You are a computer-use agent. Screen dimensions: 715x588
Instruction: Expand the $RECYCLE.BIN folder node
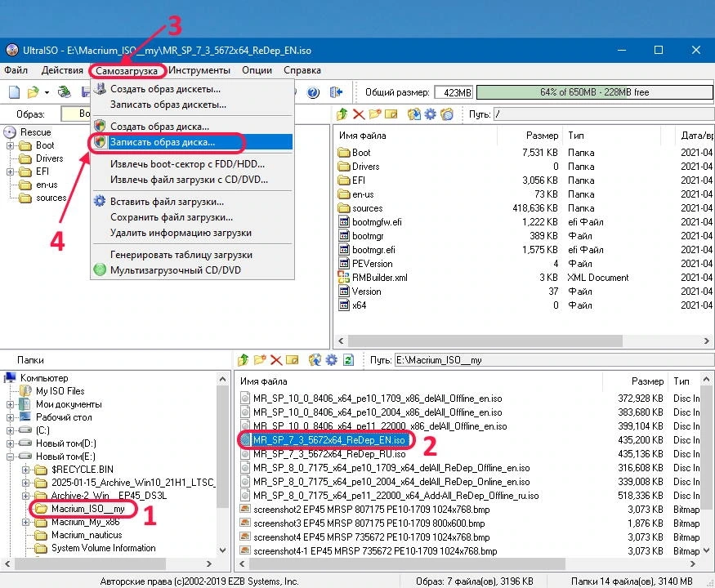click(x=26, y=470)
